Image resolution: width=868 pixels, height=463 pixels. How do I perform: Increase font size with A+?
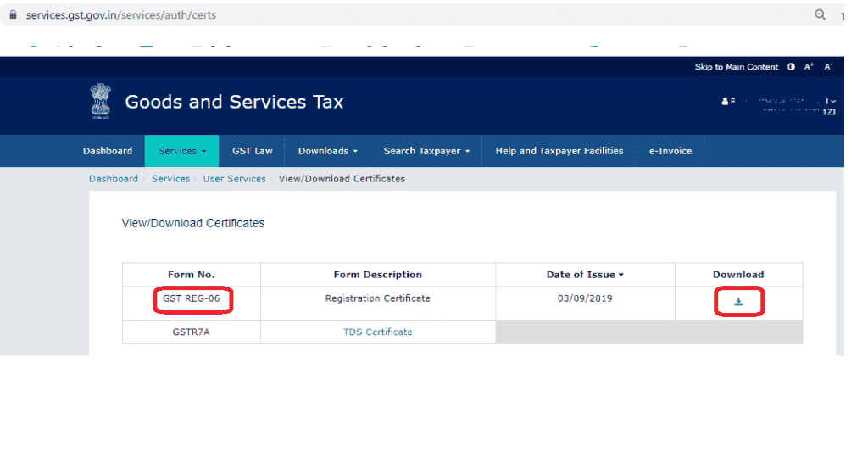coord(810,67)
